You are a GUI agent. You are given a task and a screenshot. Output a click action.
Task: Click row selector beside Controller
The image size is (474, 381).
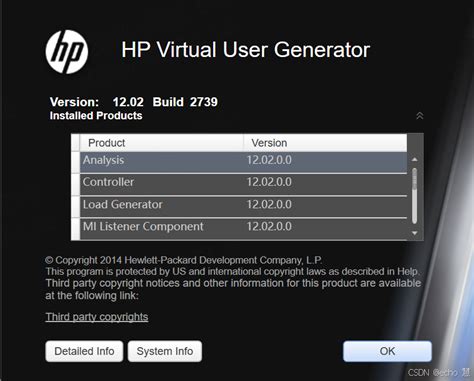pos(76,184)
